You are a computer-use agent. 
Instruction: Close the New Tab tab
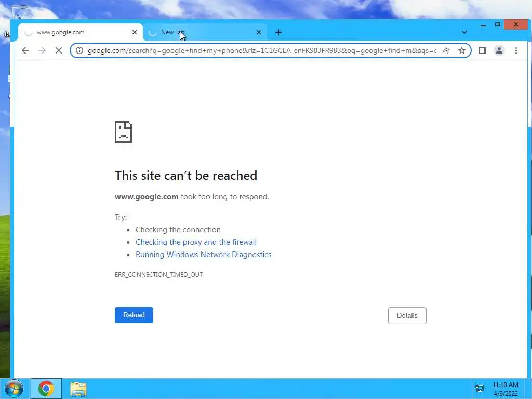[x=259, y=32]
